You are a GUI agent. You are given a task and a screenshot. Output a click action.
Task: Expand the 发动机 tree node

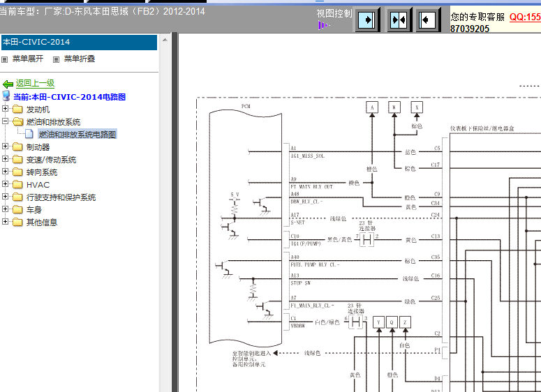click(5, 109)
